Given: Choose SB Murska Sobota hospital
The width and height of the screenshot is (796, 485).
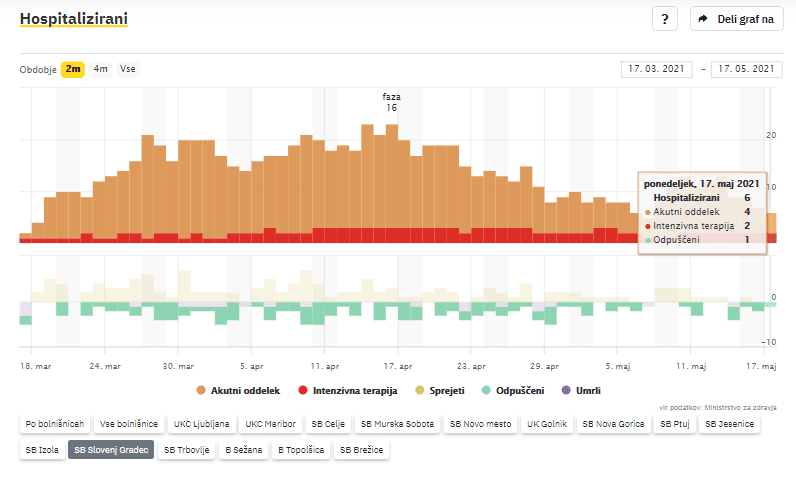Looking at the screenshot, I should pos(398,424).
